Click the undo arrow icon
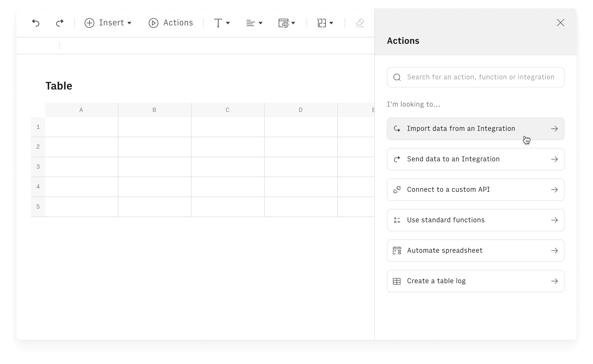Viewport: 593px width, 364px height. pos(37,23)
